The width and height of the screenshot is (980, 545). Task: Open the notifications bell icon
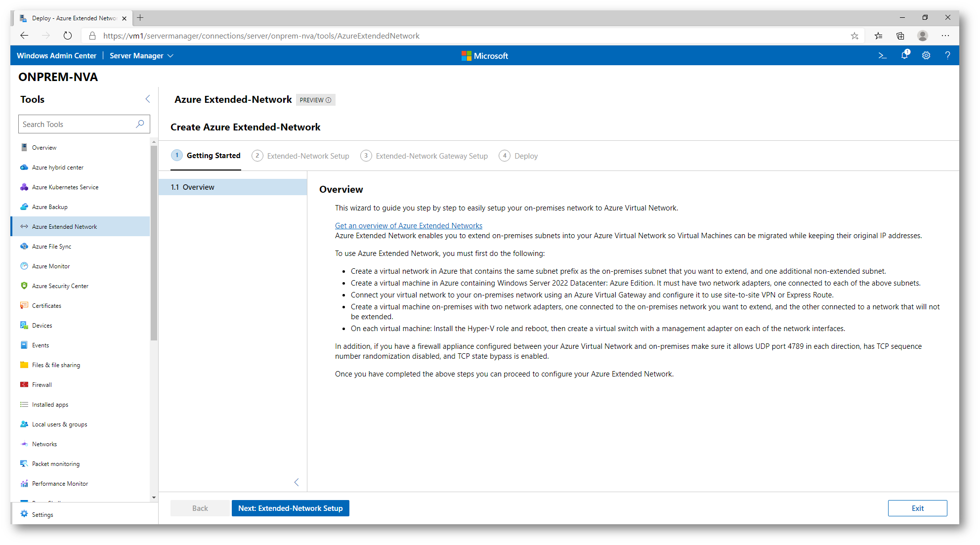[x=904, y=55]
